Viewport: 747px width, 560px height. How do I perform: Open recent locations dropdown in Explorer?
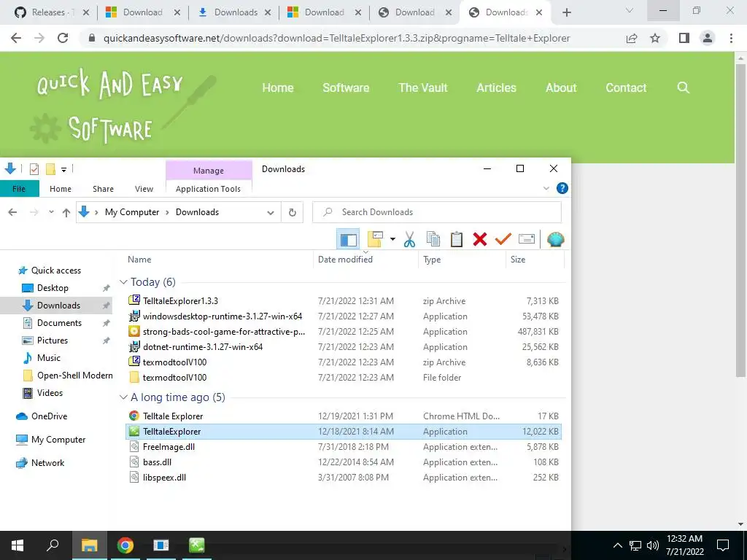click(x=51, y=212)
